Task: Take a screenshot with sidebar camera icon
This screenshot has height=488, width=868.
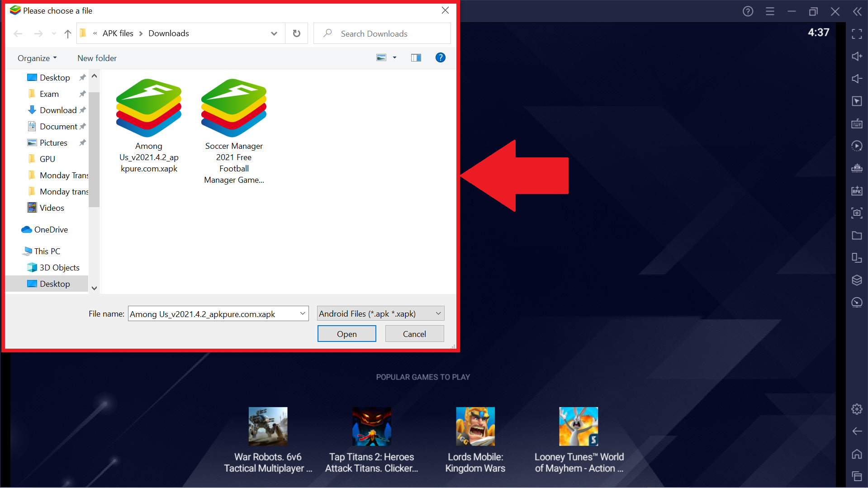Action: pos(857,213)
